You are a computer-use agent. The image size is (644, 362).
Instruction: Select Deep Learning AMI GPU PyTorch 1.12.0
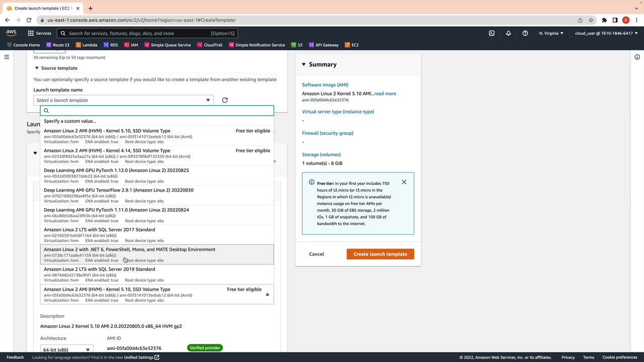click(x=157, y=175)
